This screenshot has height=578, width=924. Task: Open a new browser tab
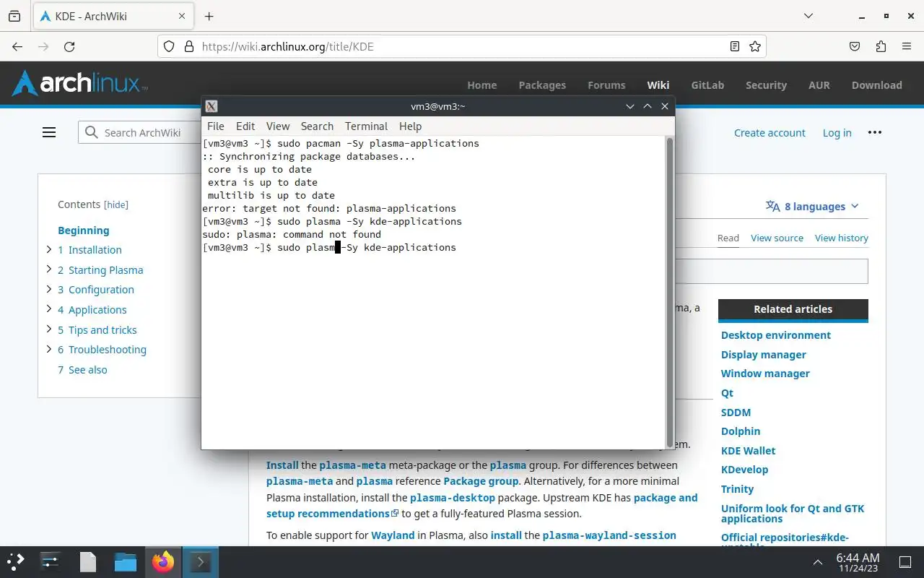click(x=209, y=16)
